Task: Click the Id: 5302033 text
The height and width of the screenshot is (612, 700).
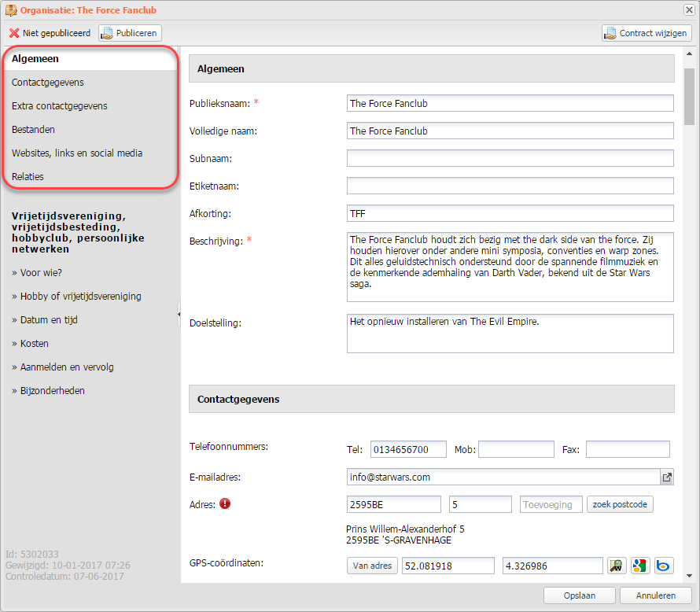Action: pos(31,555)
